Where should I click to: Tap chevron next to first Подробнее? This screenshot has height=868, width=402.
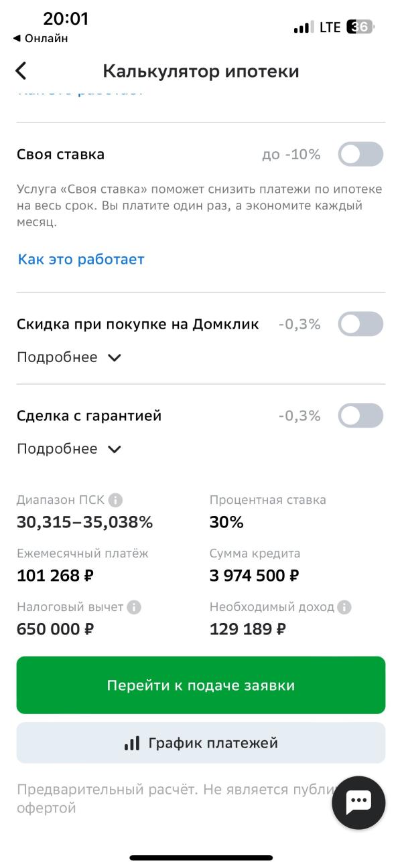[115, 358]
